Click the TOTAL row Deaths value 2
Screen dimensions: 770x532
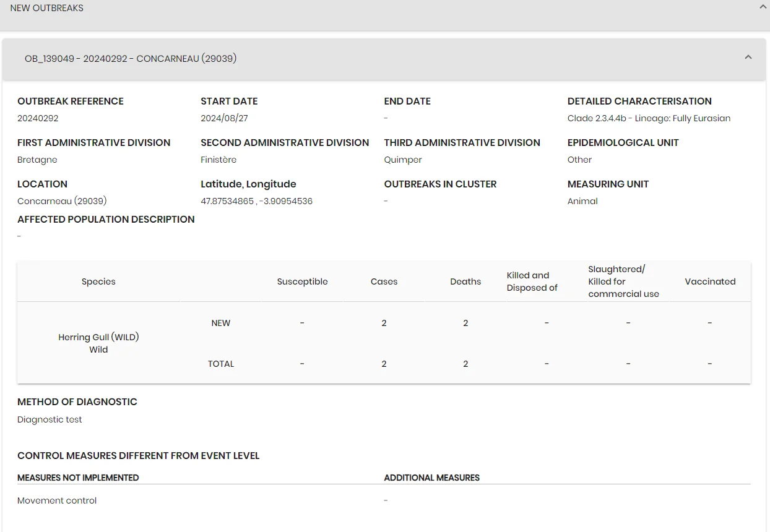pyautogui.click(x=465, y=364)
